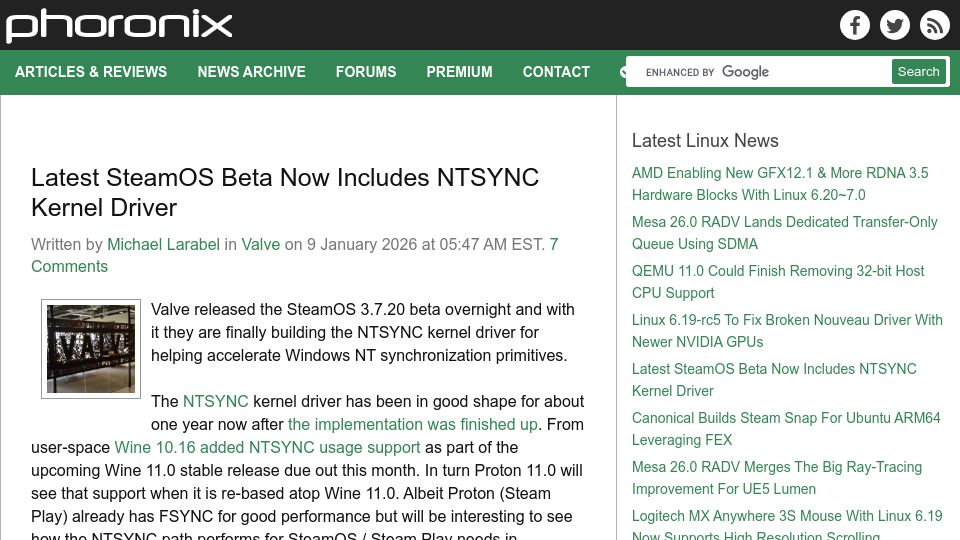960x540 pixels.
Task: Open Mesa 26.0 RADV Transfer-Only Queue link
Action: (784, 233)
